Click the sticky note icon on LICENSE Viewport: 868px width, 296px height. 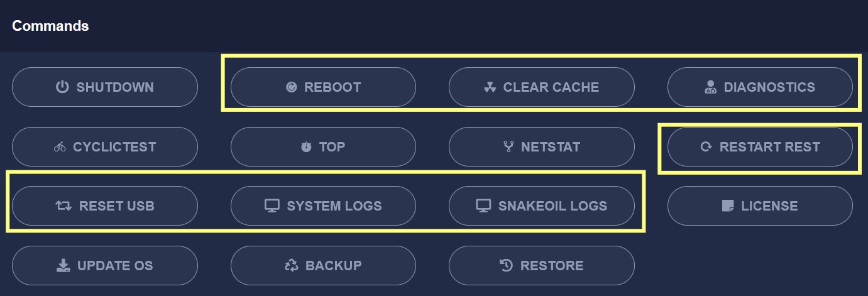coord(728,206)
